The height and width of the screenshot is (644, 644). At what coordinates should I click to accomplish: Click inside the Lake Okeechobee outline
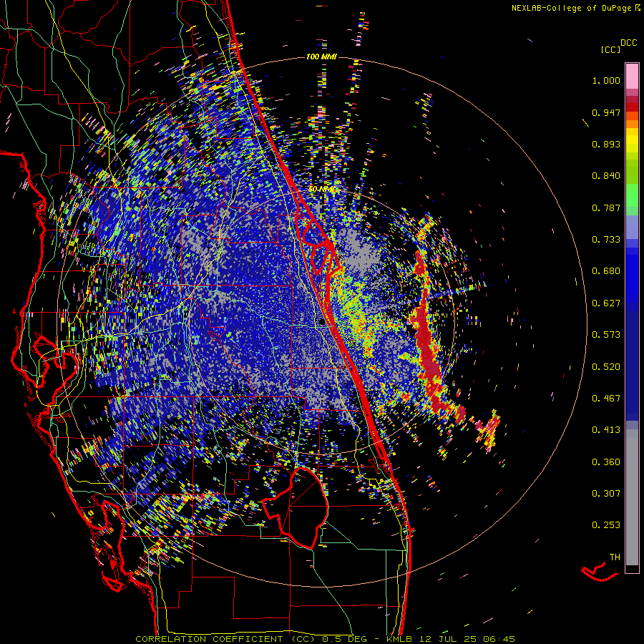pos(302,507)
